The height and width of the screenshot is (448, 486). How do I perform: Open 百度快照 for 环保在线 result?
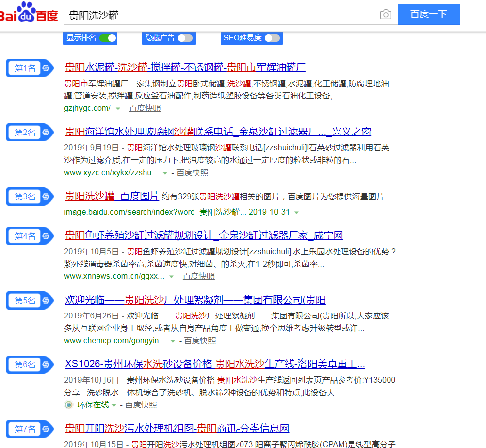point(141,404)
